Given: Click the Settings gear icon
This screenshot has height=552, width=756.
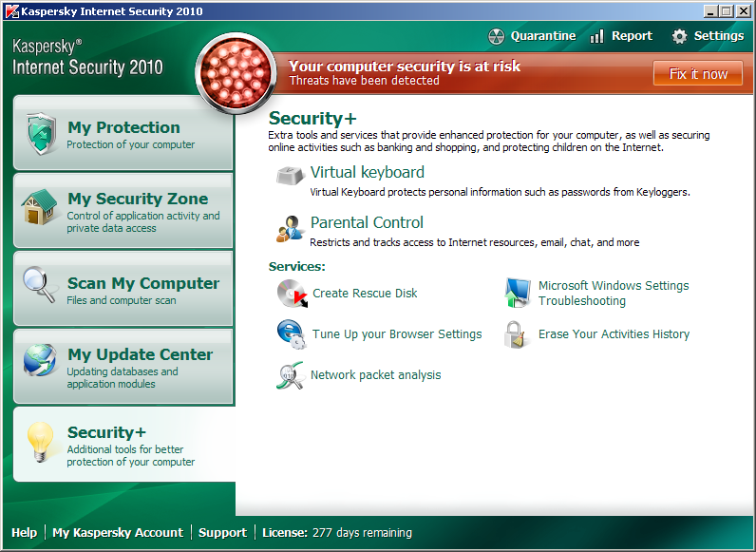Looking at the screenshot, I should pyautogui.click(x=679, y=36).
